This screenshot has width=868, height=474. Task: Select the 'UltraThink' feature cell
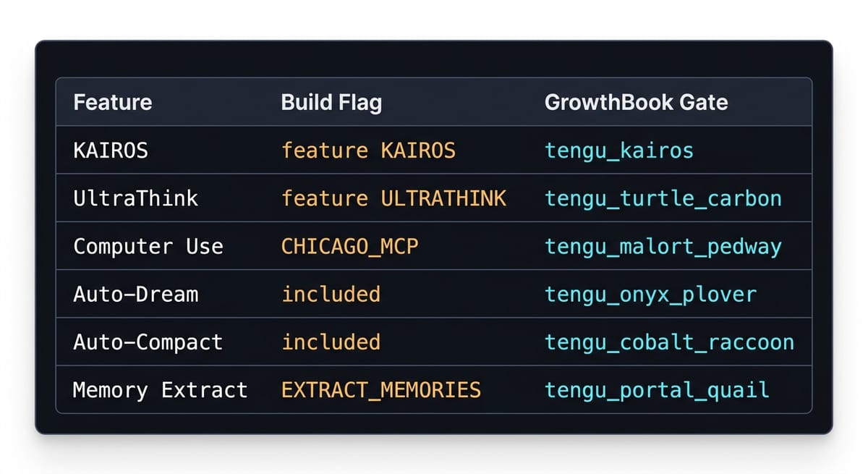point(135,198)
